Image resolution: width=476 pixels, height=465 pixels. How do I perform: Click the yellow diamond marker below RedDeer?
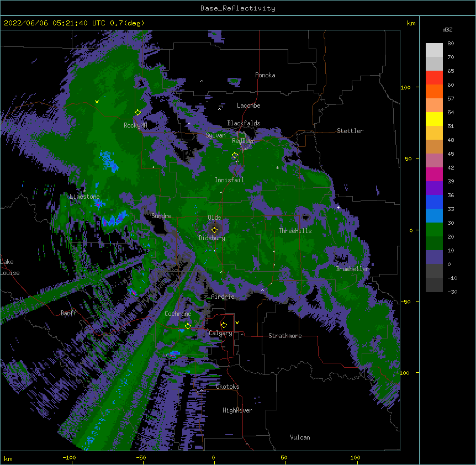coord(235,155)
